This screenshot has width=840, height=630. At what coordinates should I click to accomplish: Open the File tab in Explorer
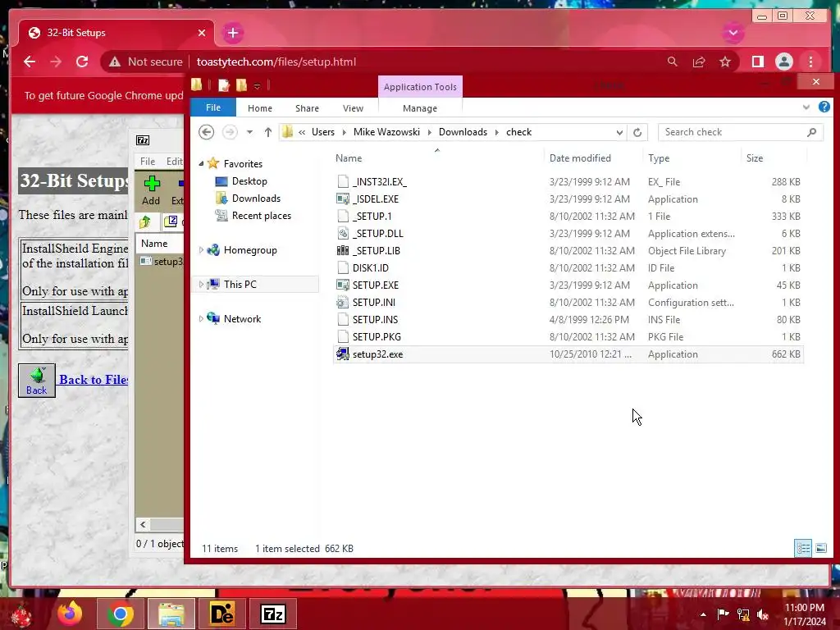213,107
